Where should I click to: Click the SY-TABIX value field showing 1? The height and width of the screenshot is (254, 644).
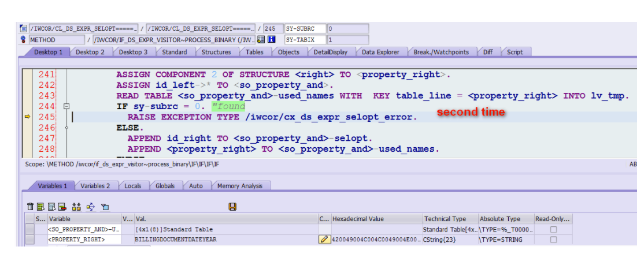tap(348, 40)
